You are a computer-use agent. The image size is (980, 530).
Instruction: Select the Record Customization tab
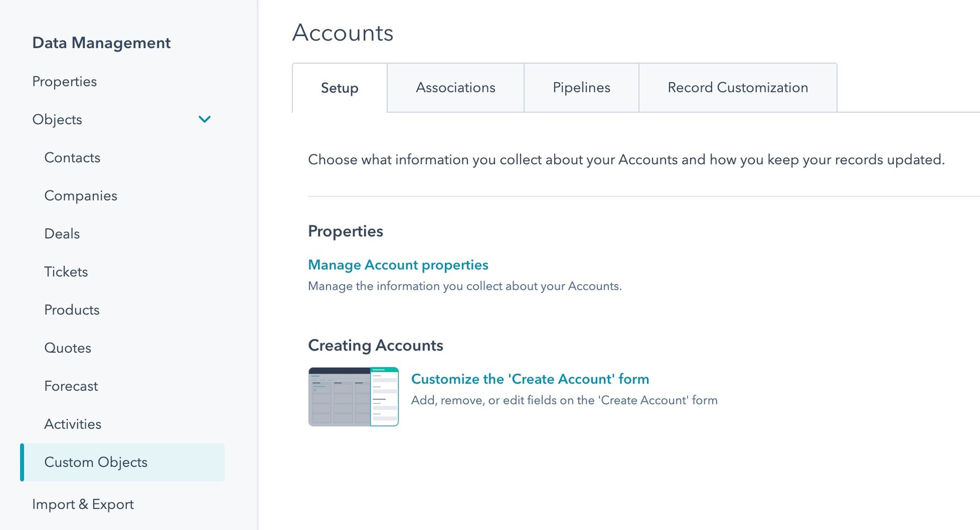[737, 88]
